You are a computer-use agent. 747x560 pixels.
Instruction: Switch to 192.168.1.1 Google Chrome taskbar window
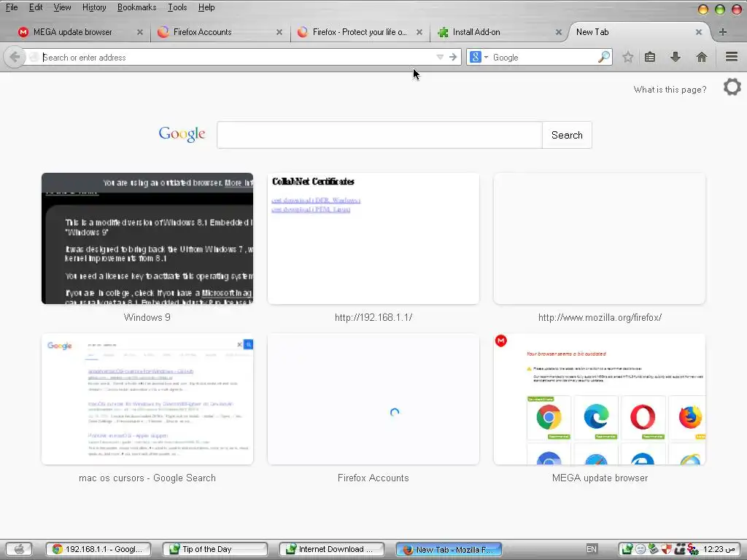point(98,549)
